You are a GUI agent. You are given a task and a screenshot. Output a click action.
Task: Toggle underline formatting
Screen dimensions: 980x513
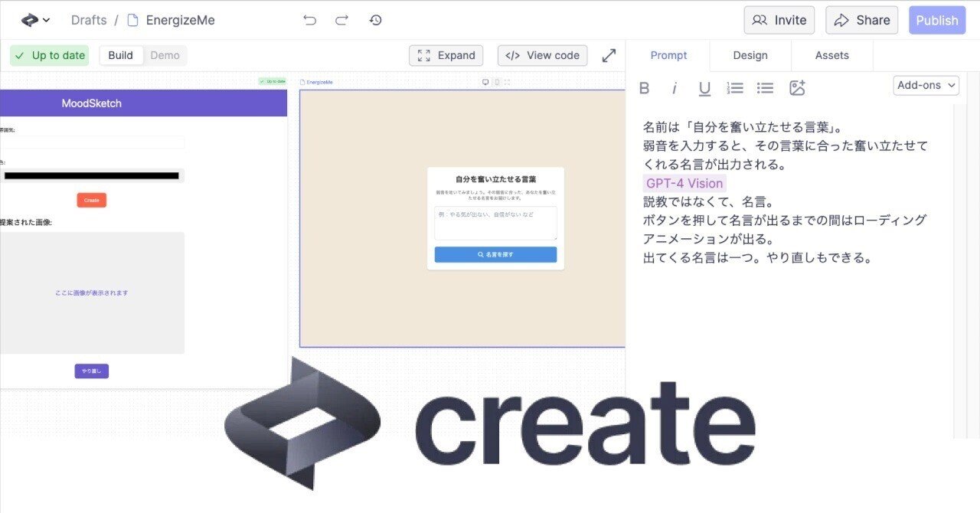pos(704,87)
